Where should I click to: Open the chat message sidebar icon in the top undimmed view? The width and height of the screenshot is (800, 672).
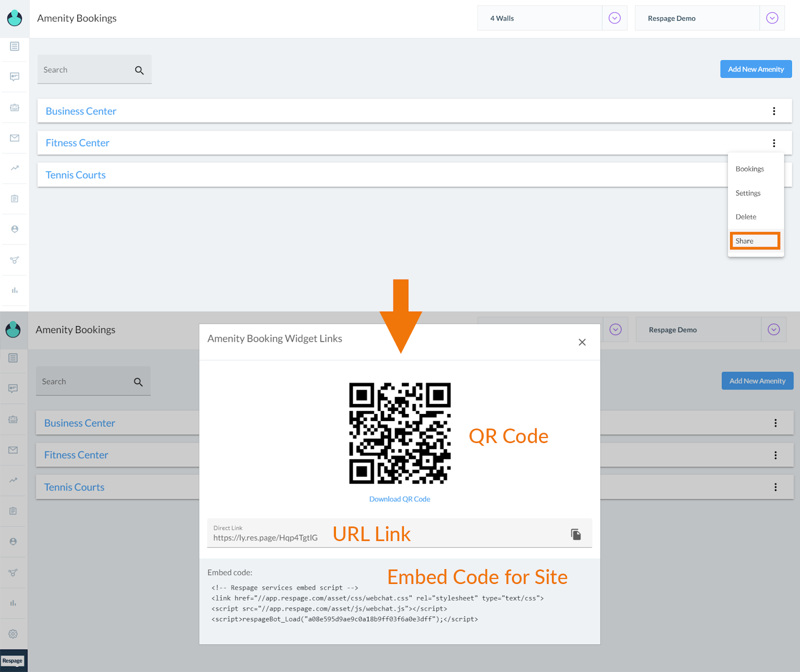pos(14,77)
